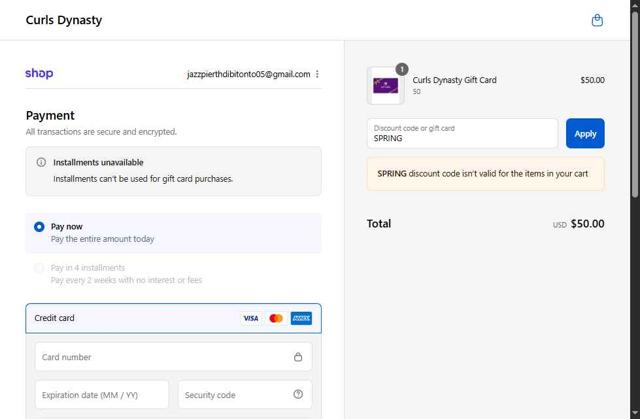Click the Visa card icon
This screenshot has width=640, height=419.
point(251,318)
